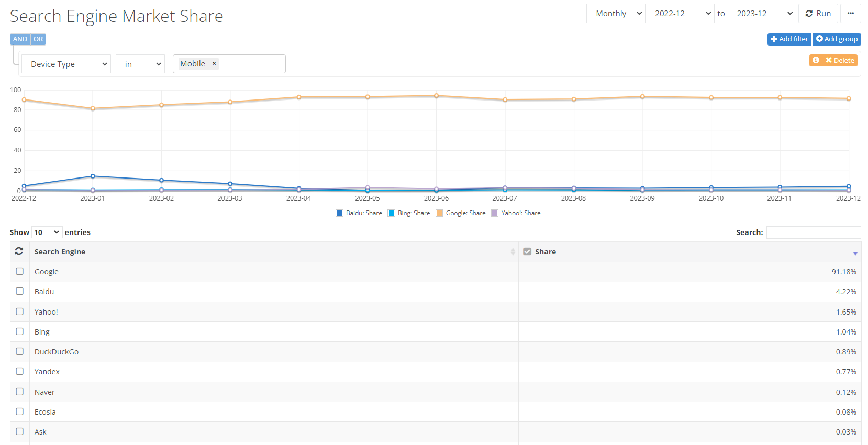
Task: Click Ask's 0.03% share value
Action: 846,432
